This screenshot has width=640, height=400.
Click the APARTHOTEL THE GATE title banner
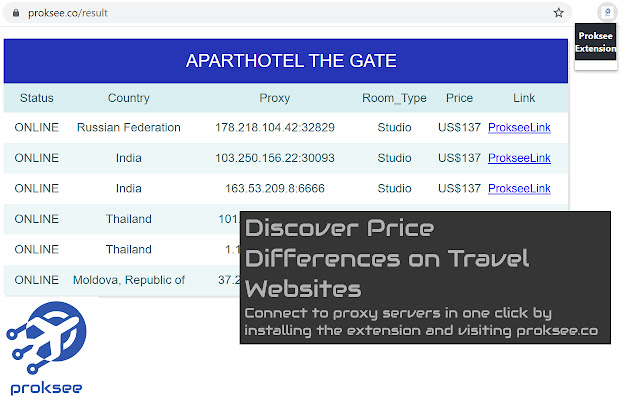pos(286,61)
